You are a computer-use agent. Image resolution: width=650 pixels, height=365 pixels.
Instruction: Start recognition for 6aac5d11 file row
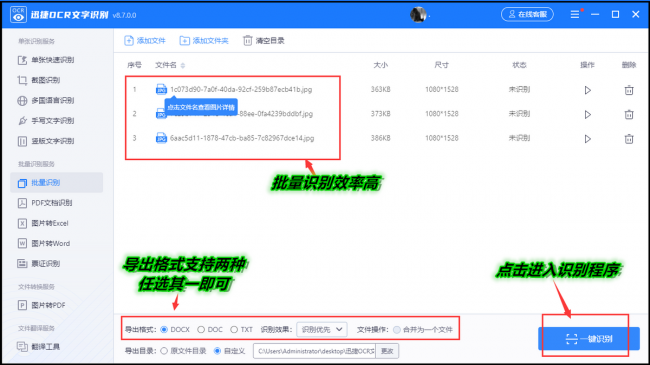[x=587, y=139]
